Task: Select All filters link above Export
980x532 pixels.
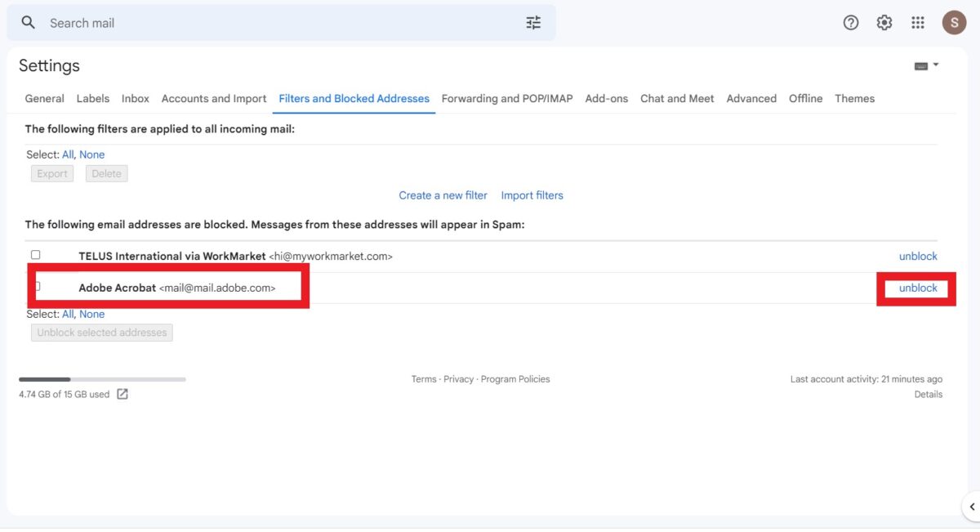Action: [x=68, y=154]
